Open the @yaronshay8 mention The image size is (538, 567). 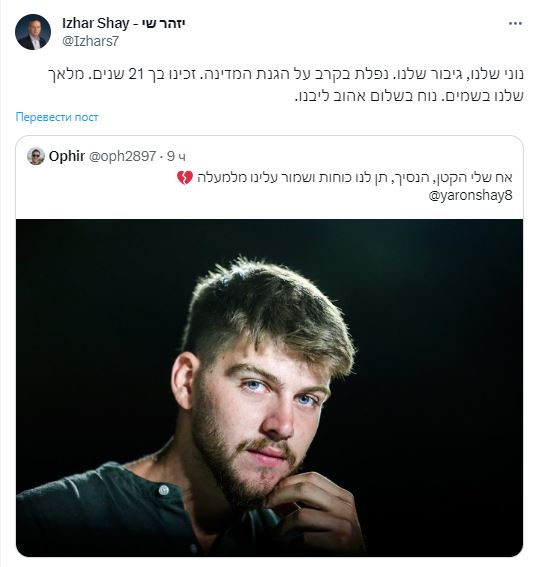(470, 196)
